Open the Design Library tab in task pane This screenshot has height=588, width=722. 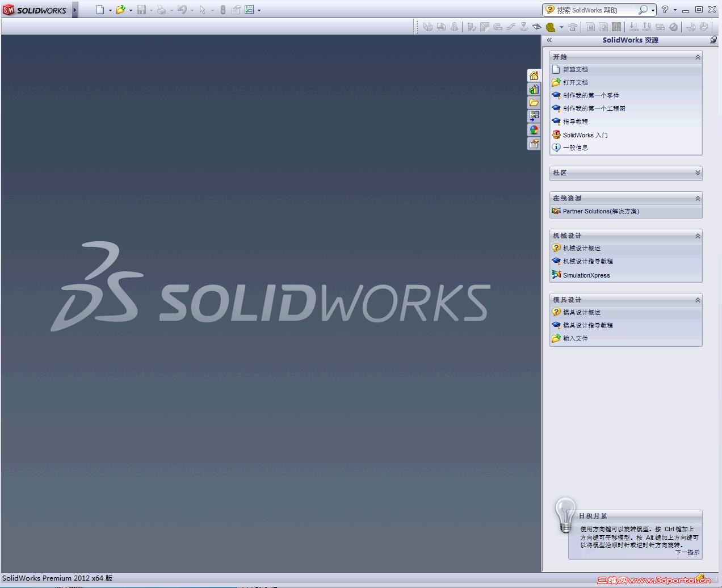(x=534, y=89)
